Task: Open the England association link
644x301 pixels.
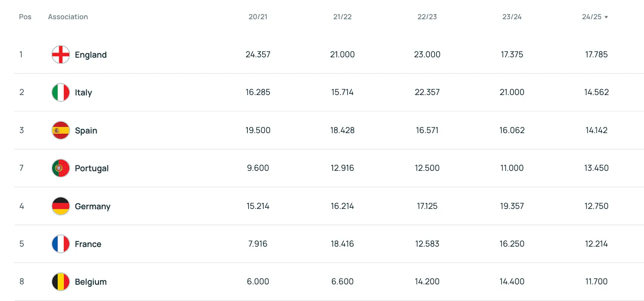Action: tap(90, 55)
